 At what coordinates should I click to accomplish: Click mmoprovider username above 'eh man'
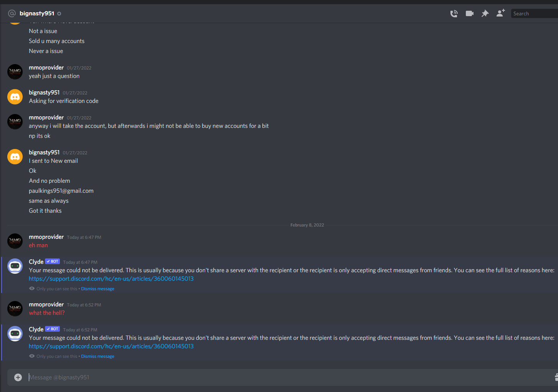point(46,237)
